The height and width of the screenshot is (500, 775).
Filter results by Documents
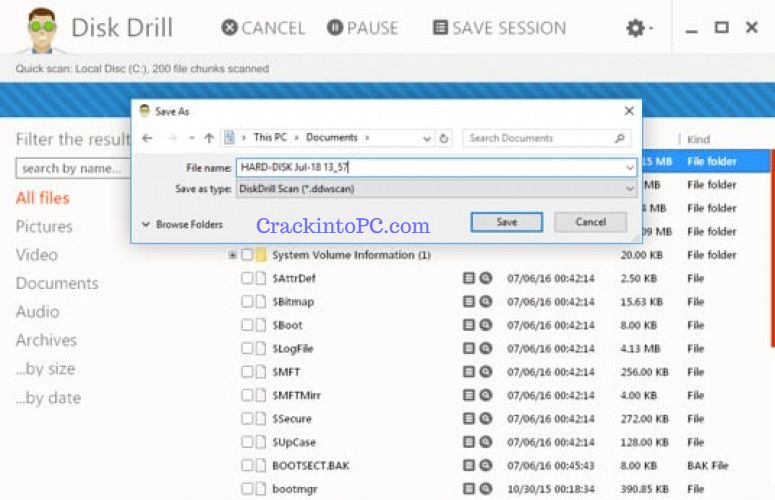tap(57, 283)
